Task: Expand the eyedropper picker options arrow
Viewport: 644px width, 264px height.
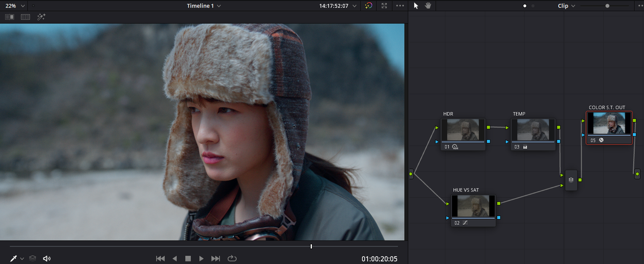Action: pos(22,258)
